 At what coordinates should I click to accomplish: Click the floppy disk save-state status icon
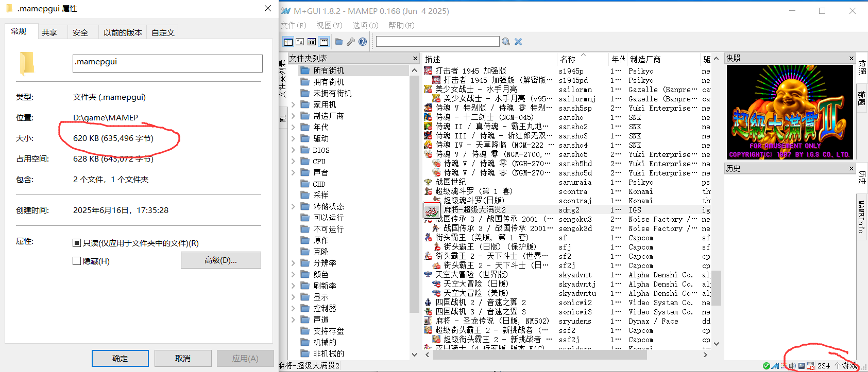(810, 366)
